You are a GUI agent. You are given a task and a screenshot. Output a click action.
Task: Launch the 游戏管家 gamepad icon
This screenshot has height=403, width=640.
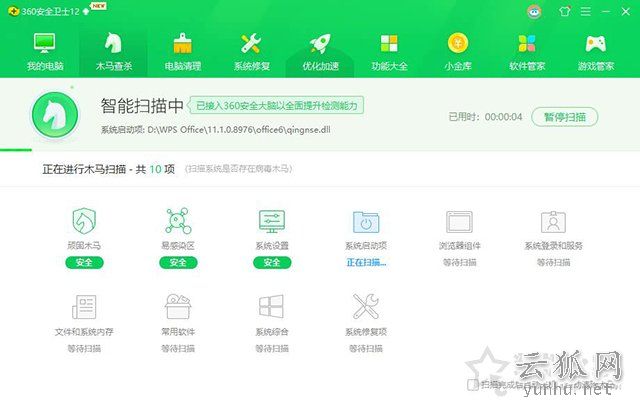pos(596,44)
